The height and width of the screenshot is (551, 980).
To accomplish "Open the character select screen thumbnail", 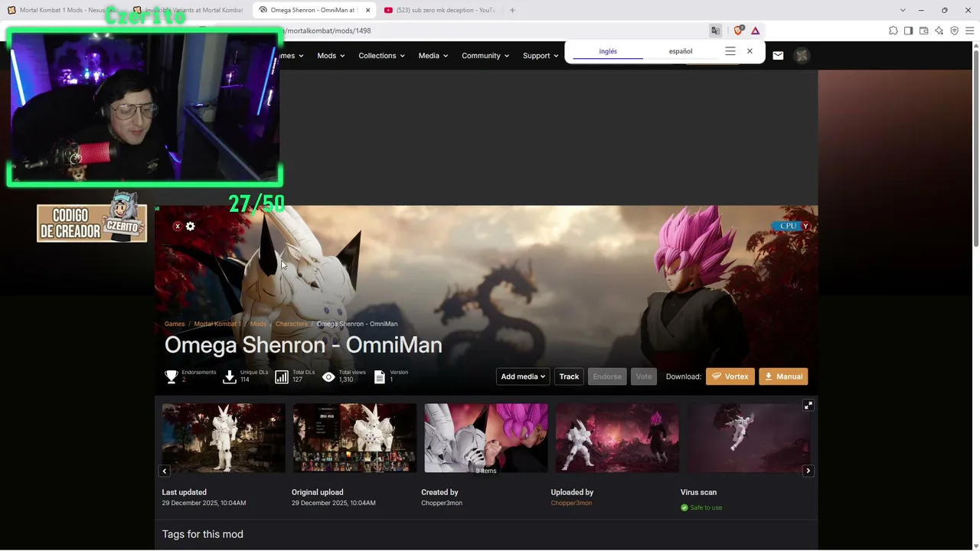I will click(x=355, y=439).
